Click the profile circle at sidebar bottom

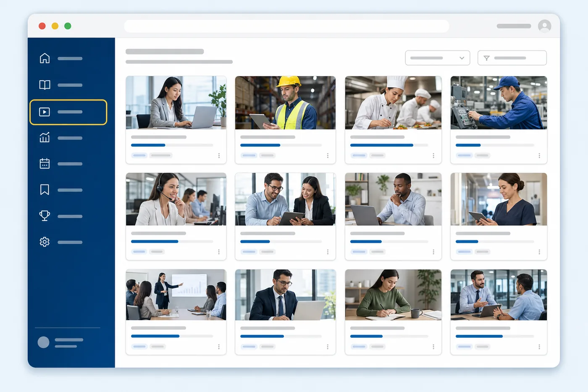43,342
